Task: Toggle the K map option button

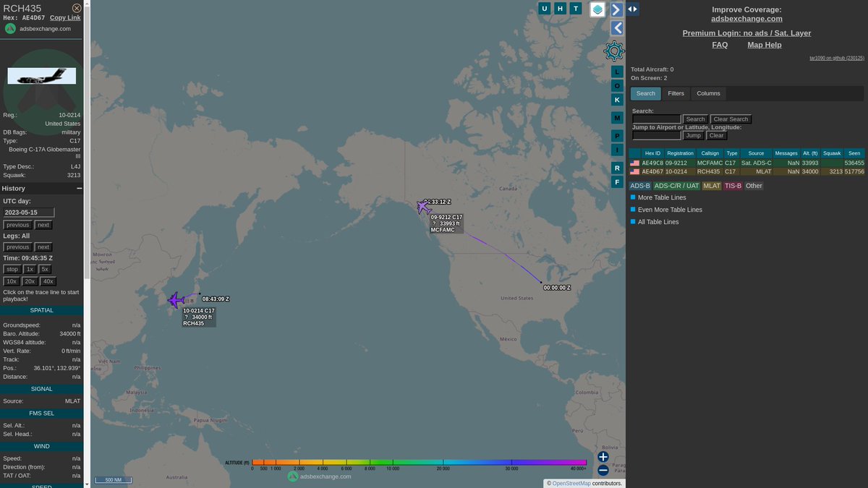Action: pyautogui.click(x=617, y=100)
